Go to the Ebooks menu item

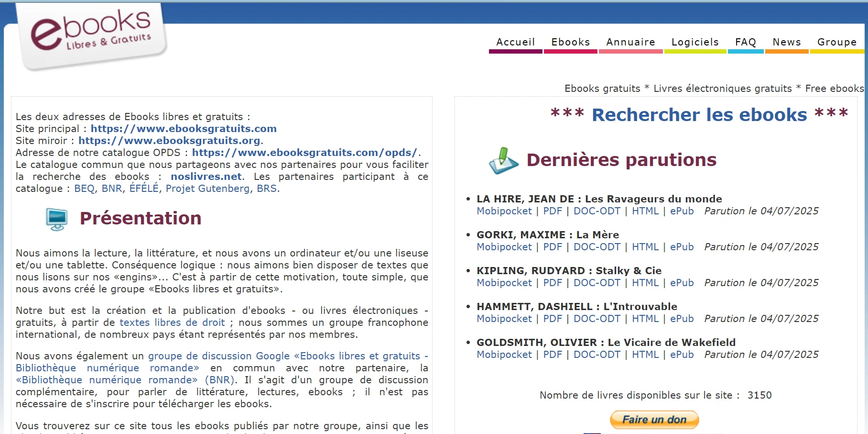point(571,42)
